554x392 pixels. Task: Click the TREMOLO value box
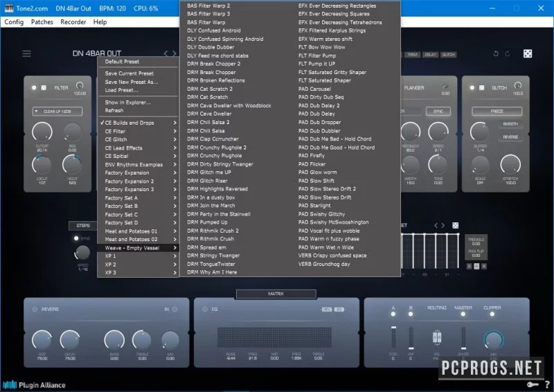click(476, 242)
